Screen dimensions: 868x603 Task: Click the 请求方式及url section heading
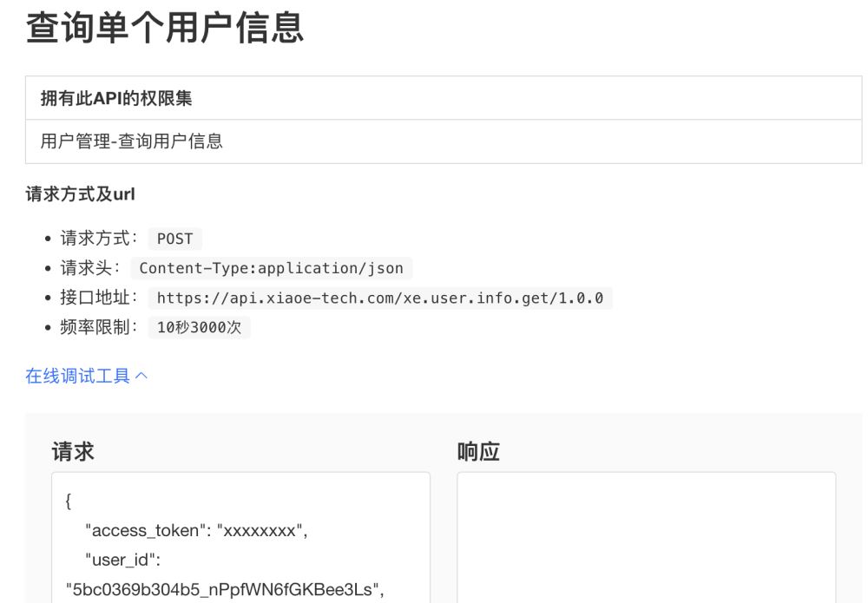click(x=78, y=194)
